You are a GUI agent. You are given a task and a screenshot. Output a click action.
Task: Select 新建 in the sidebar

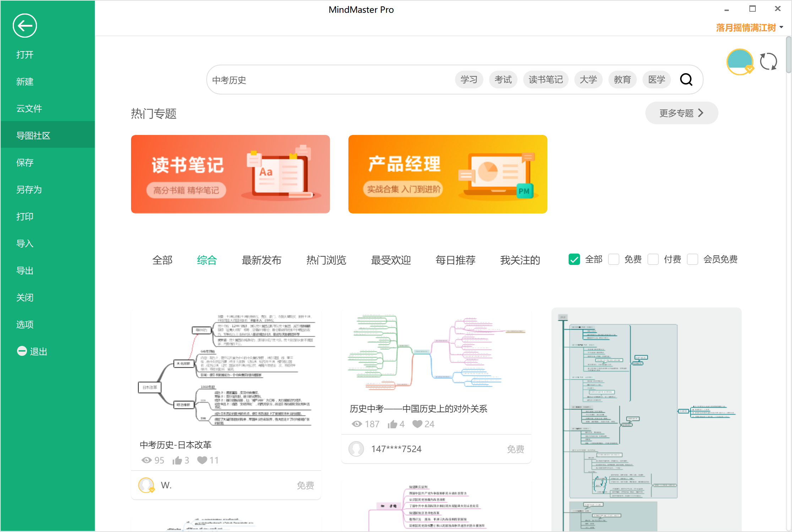coord(48,82)
